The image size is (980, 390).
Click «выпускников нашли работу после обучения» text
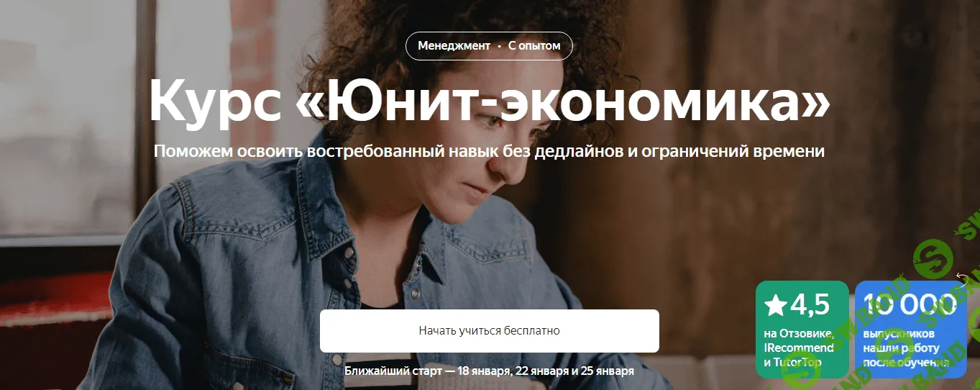(906, 348)
